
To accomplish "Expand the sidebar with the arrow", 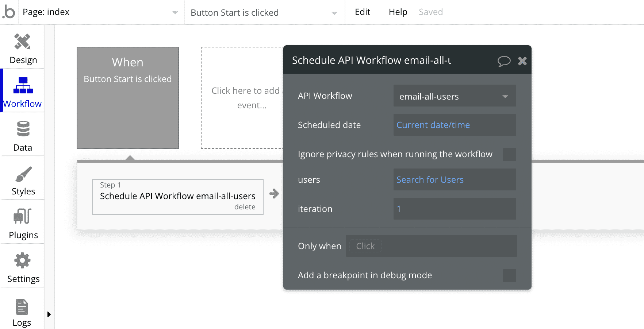I will point(49,314).
